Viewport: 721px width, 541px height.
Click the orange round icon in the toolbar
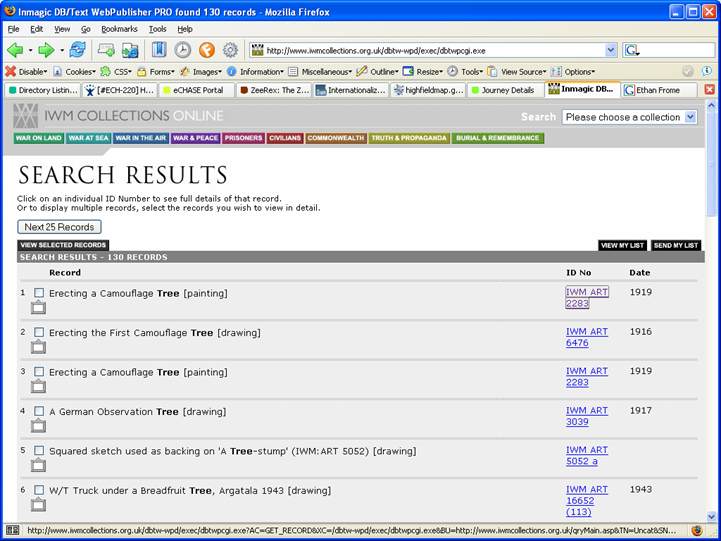click(x=206, y=50)
